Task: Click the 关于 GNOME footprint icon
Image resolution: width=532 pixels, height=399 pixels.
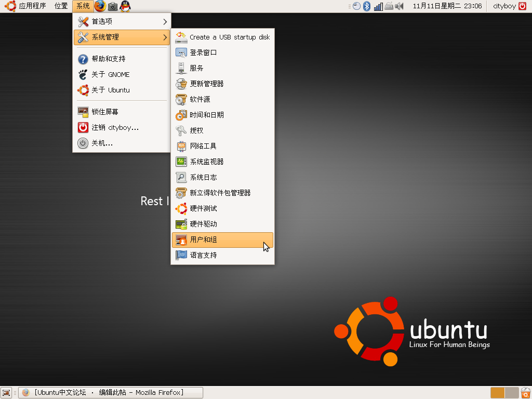Action: pos(83,75)
